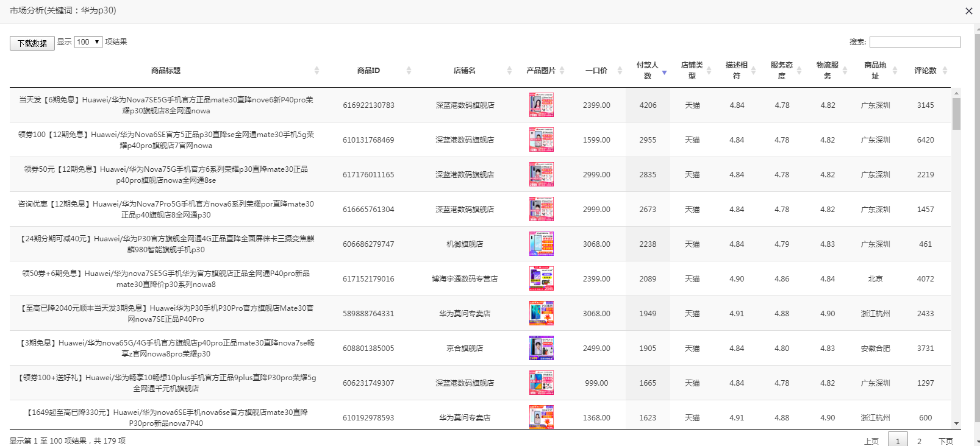
Task: Select product ID 606686279747
Action: click(368, 244)
